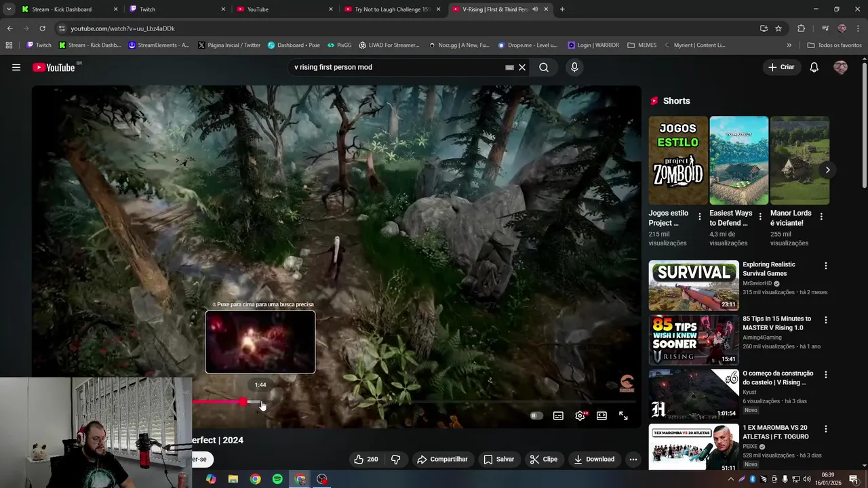
Task: Open the Todos os favoritos folder
Action: 834,45
